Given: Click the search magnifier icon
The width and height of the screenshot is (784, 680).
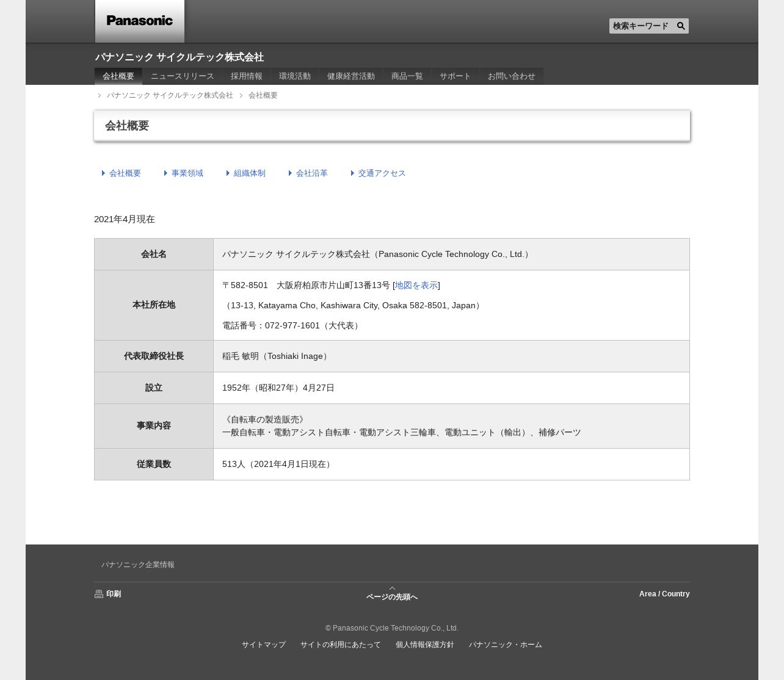Looking at the screenshot, I should (681, 26).
